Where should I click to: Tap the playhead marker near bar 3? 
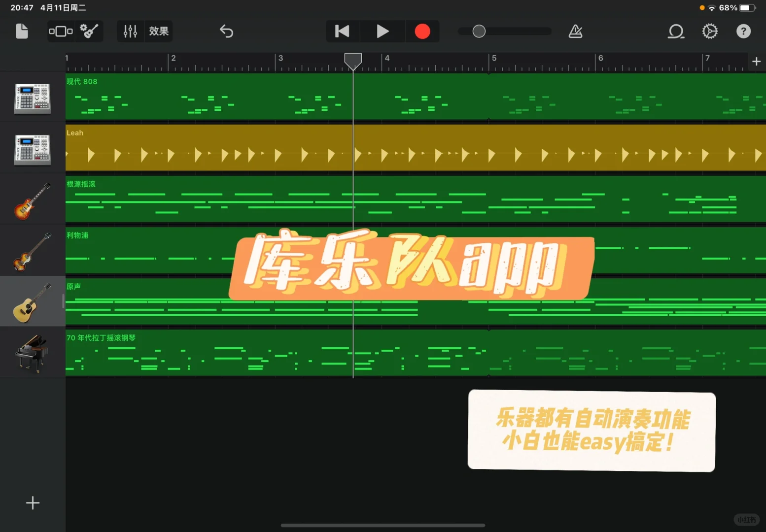coord(353,61)
